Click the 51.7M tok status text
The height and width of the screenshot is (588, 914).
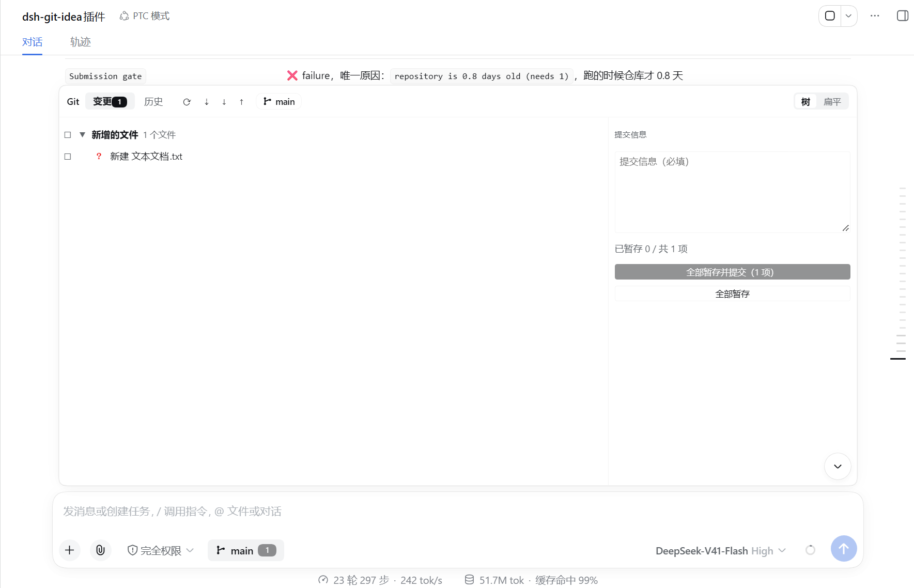[x=501, y=580]
